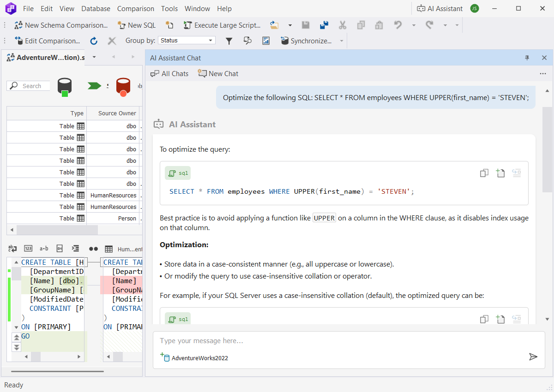Open the document tabs list dropdown

tap(94, 57)
